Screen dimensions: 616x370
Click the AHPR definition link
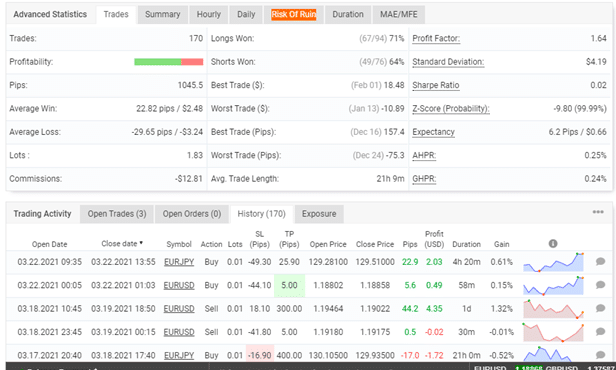click(x=424, y=156)
